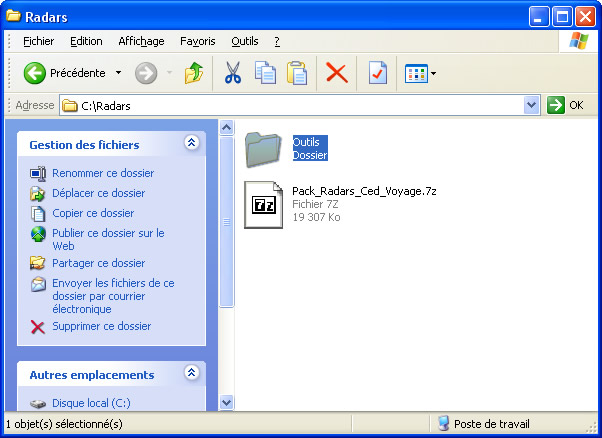602x438 pixels.
Task: Click Renommer ce dossier link
Action: [103, 173]
